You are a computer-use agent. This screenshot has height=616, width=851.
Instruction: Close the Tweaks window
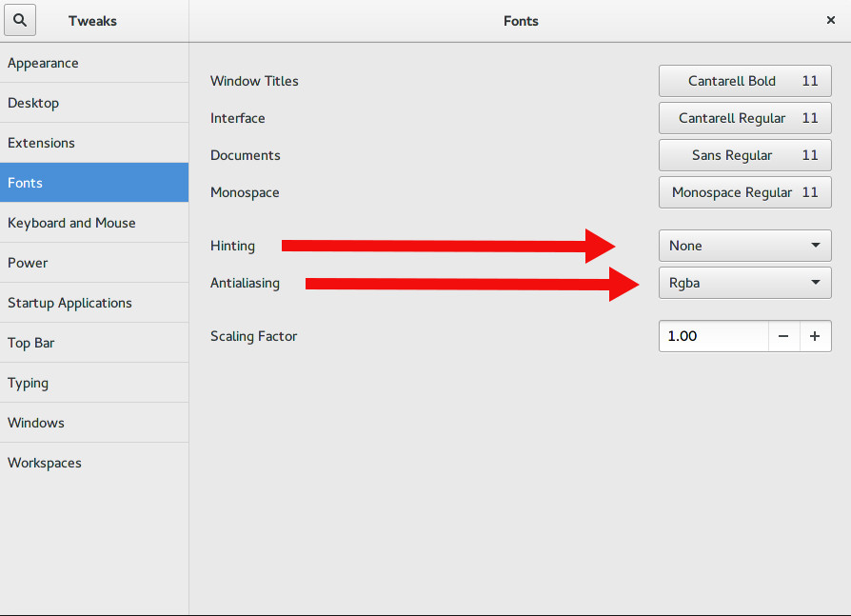click(x=831, y=20)
